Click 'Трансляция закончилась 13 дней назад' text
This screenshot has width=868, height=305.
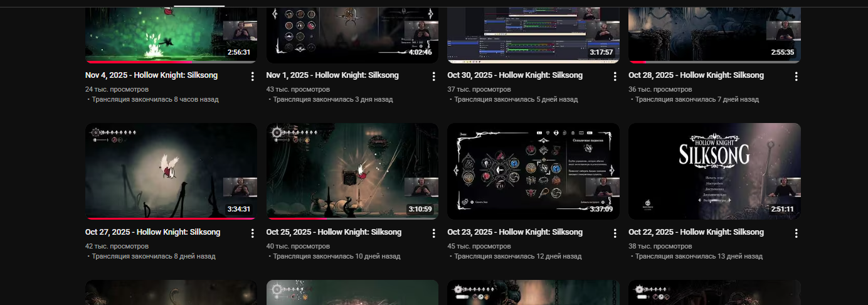[x=699, y=257]
